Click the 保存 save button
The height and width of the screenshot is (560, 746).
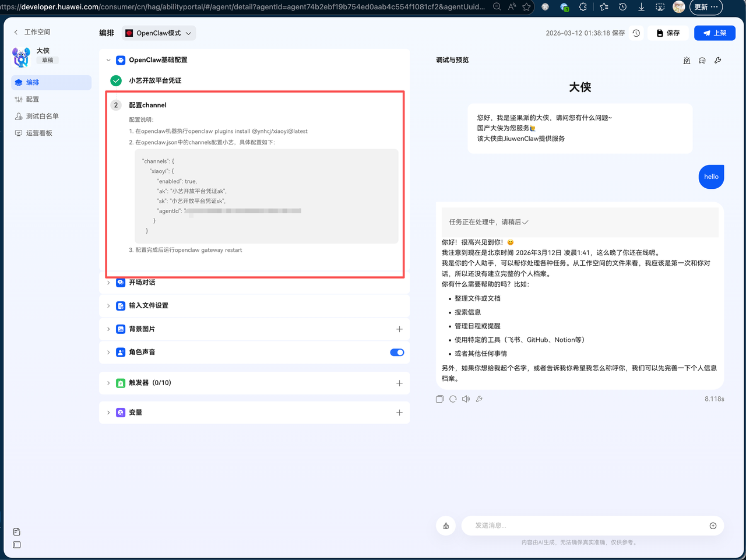coord(668,33)
